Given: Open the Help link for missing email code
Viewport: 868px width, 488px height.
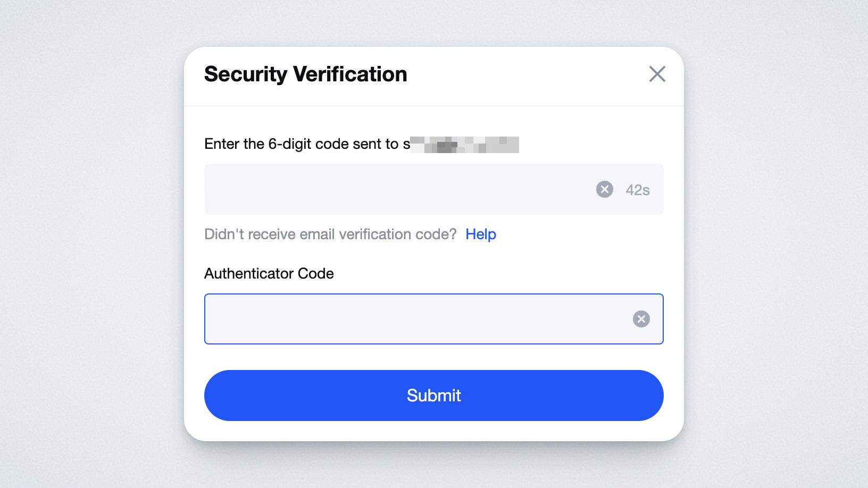Looking at the screenshot, I should pyautogui.click(x=481, y=234).
